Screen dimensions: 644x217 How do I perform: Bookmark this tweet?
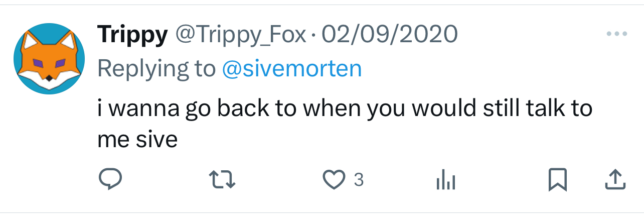(x=558, y=179)
